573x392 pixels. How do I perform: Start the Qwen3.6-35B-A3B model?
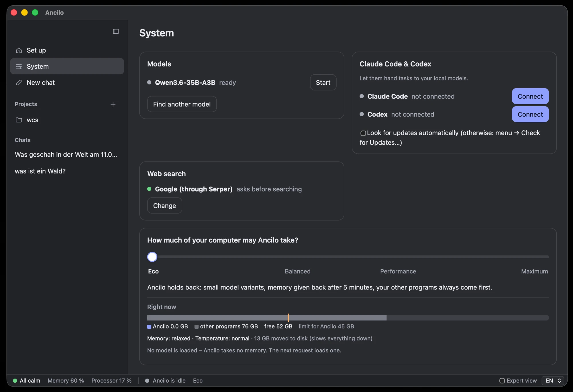click(323, 82)
